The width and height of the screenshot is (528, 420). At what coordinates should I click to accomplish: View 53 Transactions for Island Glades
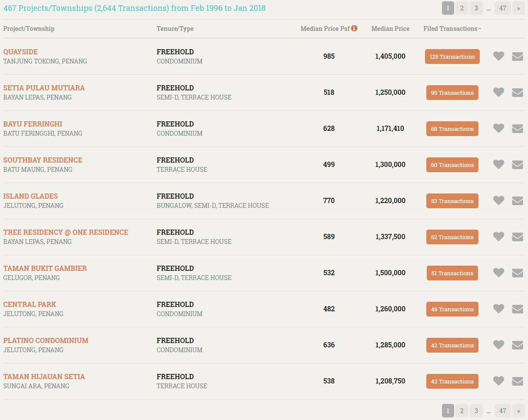(x=452, y=201)
